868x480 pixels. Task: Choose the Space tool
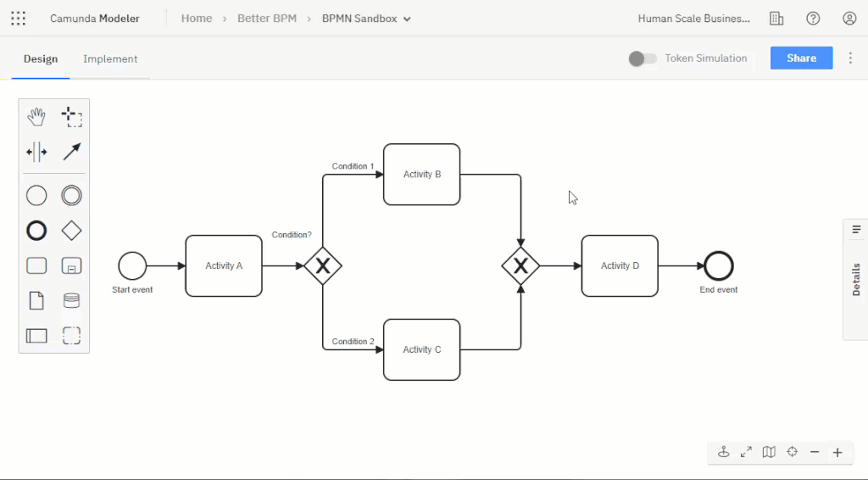36,153
